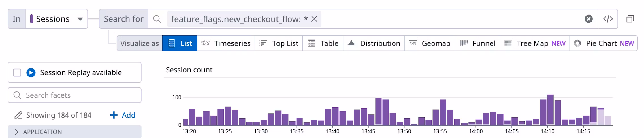Click the Session Replay play icon
Screen dimensions: 644x138
click(31, 73)
